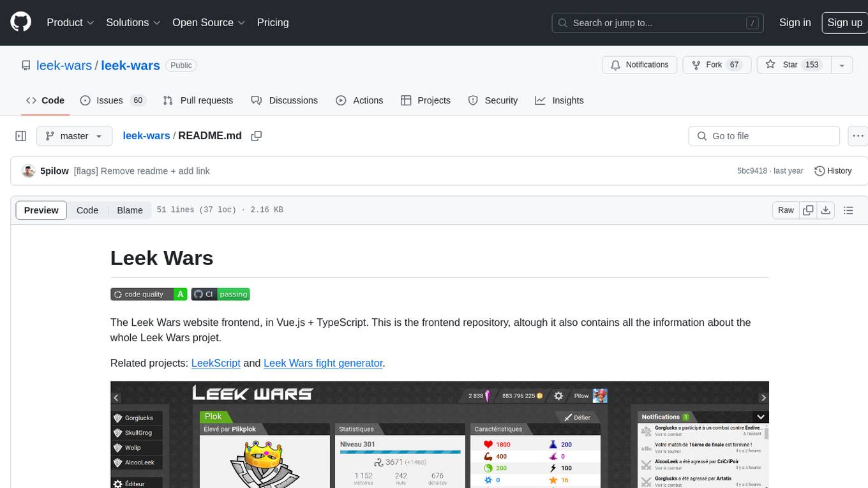Go to the leek-wars root breadcrumb
The width and height of the screenshot is (868, 488).
[x=146, y=135]
